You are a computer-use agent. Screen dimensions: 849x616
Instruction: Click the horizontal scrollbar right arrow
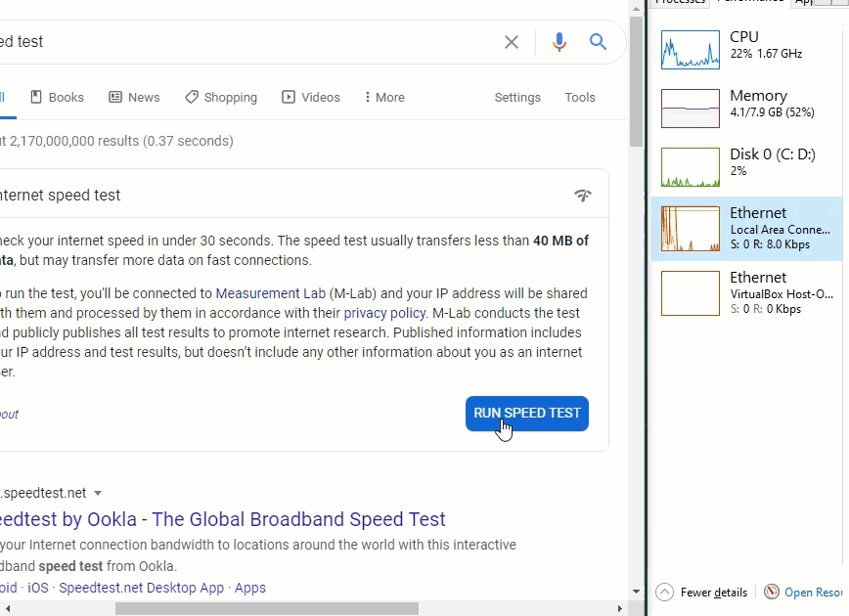pos(620,609)
